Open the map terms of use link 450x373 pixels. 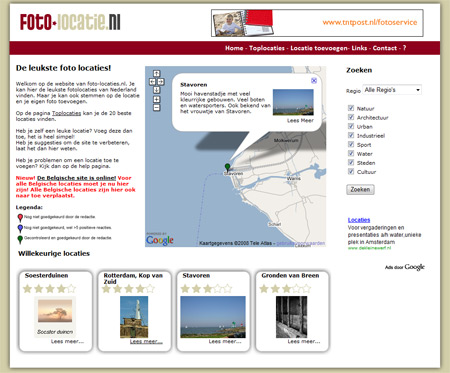pyautogui.click(x=300, y=243)
